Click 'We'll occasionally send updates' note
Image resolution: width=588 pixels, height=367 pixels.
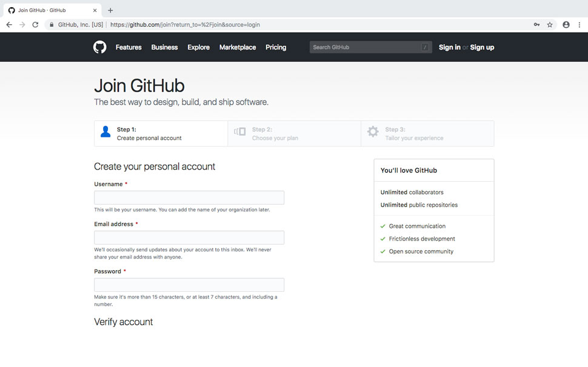coord(182,254)
